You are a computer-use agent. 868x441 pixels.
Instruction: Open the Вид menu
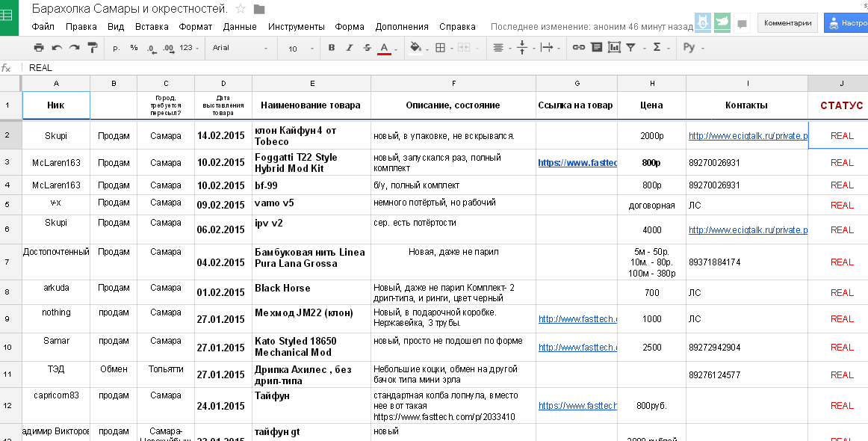(116, 27)
